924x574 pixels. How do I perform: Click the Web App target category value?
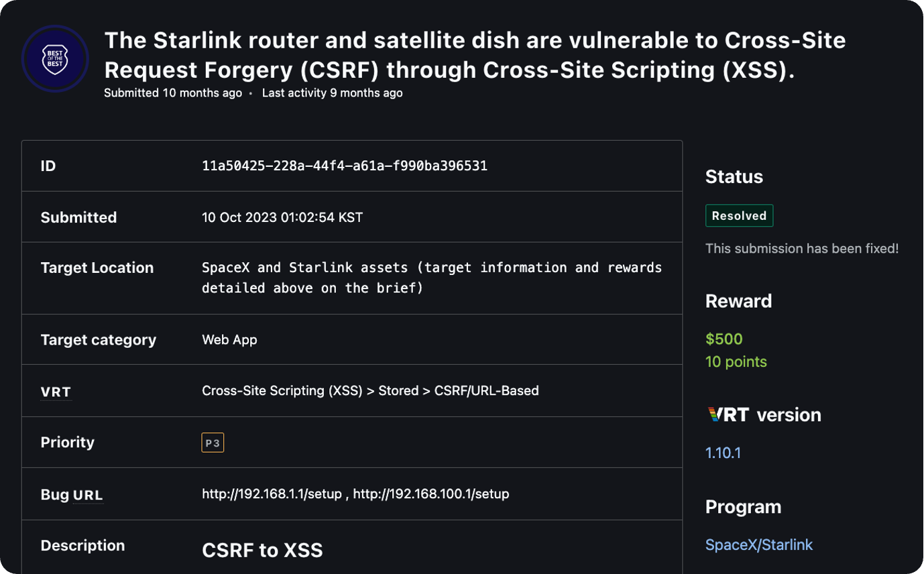click(x=229, y=340)
